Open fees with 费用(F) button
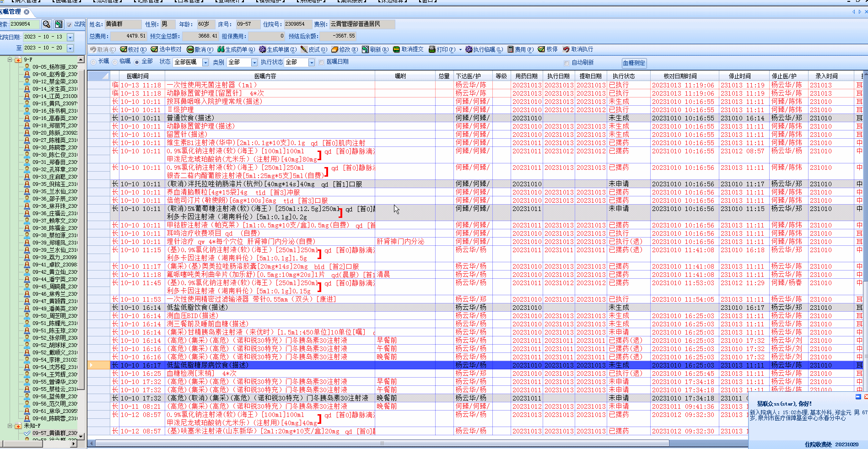 pos(520,49)
